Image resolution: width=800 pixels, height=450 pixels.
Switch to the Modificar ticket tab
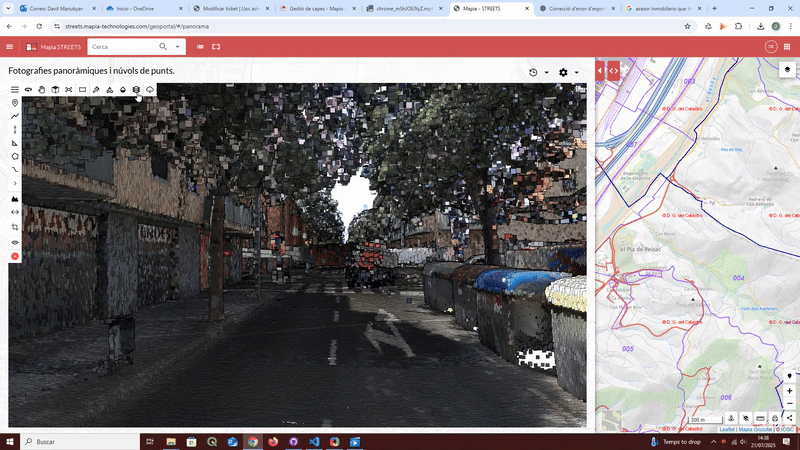[x=232, y=9]
